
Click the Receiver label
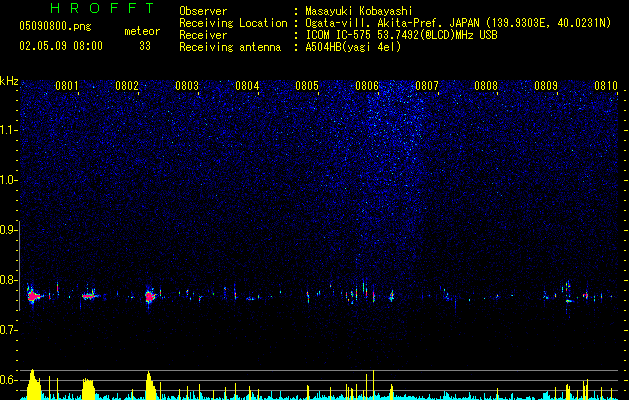point(203,35)
